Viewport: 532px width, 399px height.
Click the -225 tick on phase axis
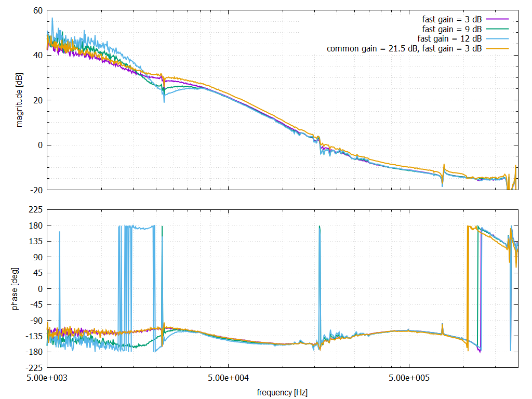tap(35, 368)
